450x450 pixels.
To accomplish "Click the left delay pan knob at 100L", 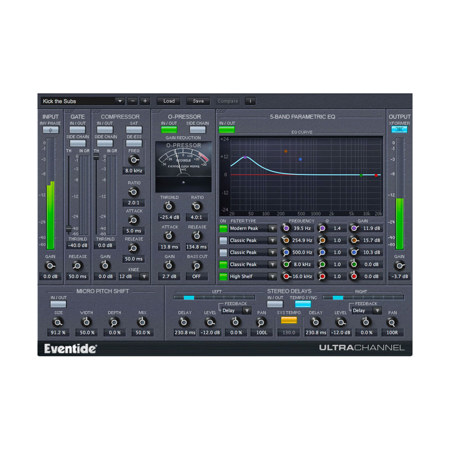I will pos(261,322).
